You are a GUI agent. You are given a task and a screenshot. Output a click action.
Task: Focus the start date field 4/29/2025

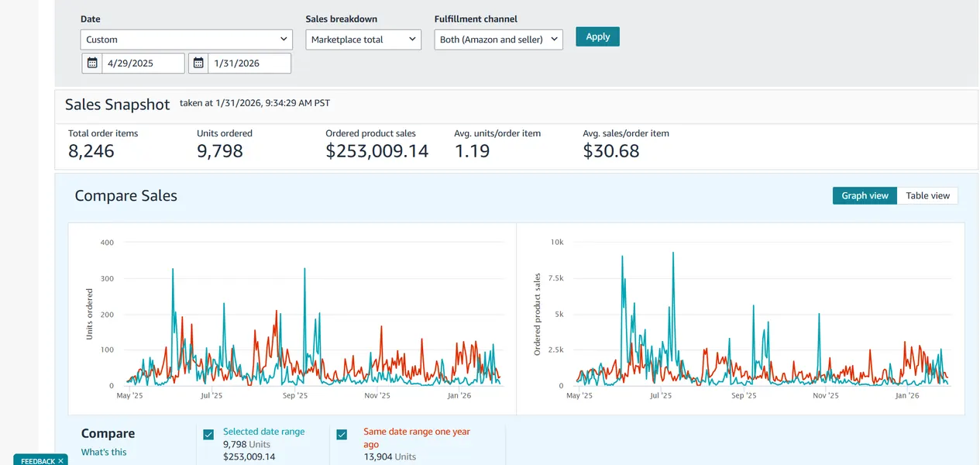[143, 64]
